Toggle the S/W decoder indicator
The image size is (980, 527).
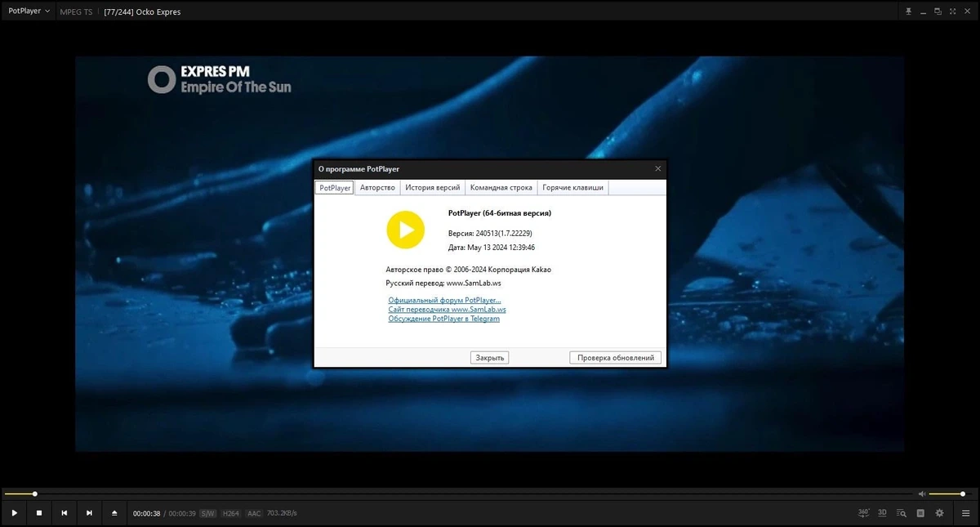208,513
